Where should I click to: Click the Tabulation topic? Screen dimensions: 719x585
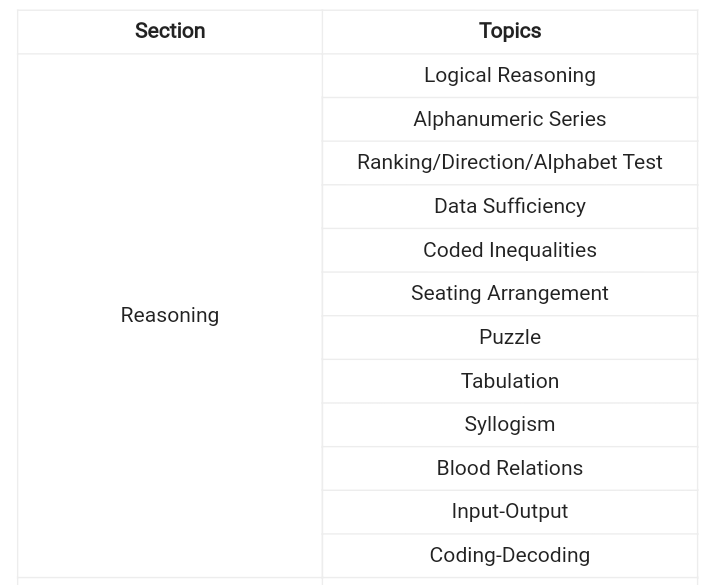(509, 381)
